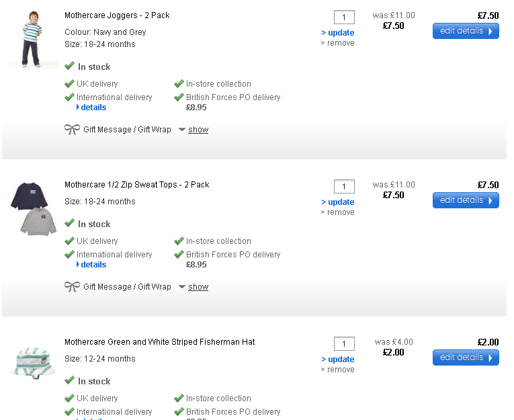514x420 pixels.
Task: Show gift wrap options for Zip Sweat Tops
Action: pyautogui.click(x=198, y=287)
